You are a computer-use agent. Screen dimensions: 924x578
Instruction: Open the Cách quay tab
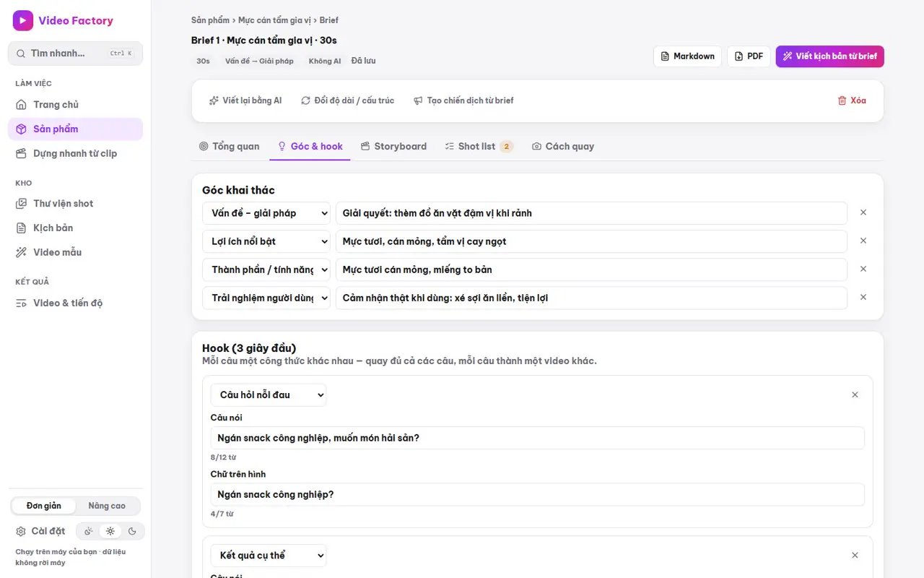click(563, 147)
